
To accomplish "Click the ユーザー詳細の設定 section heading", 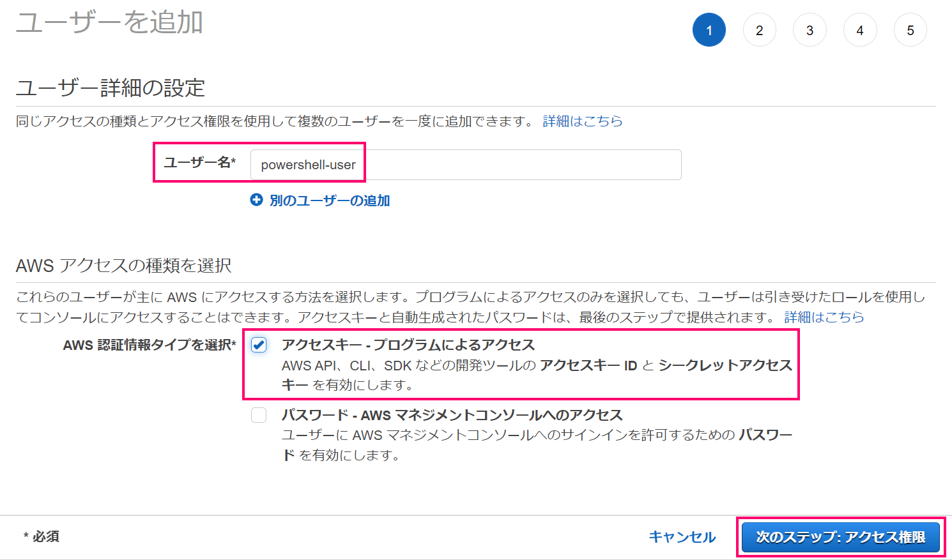I will point(111,87).
